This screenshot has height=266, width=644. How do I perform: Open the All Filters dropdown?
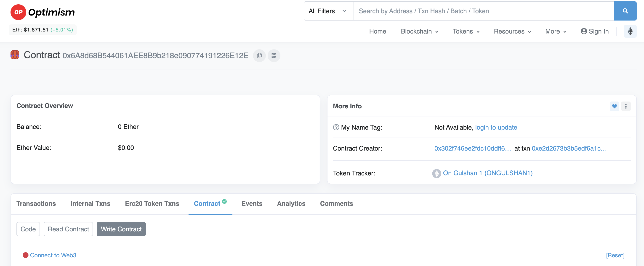328,11
